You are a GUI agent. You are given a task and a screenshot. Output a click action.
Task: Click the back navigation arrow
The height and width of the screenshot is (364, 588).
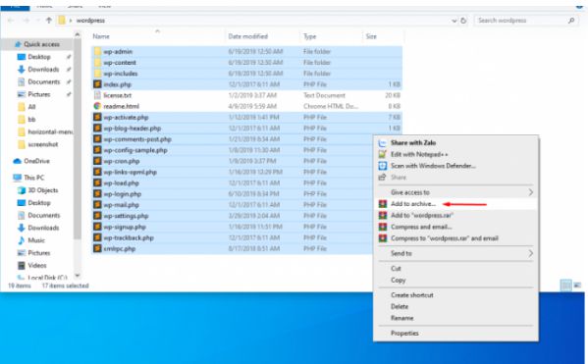tap(11, 21)
